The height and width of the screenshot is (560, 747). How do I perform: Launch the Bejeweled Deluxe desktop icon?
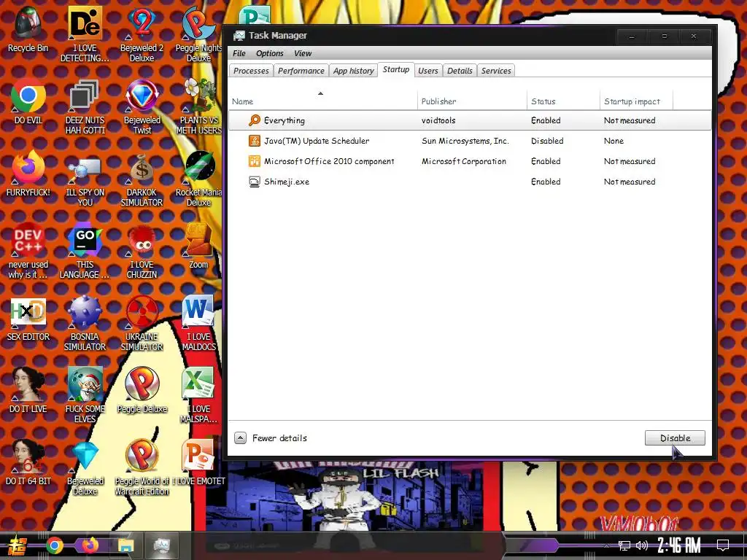coord(85,467)
